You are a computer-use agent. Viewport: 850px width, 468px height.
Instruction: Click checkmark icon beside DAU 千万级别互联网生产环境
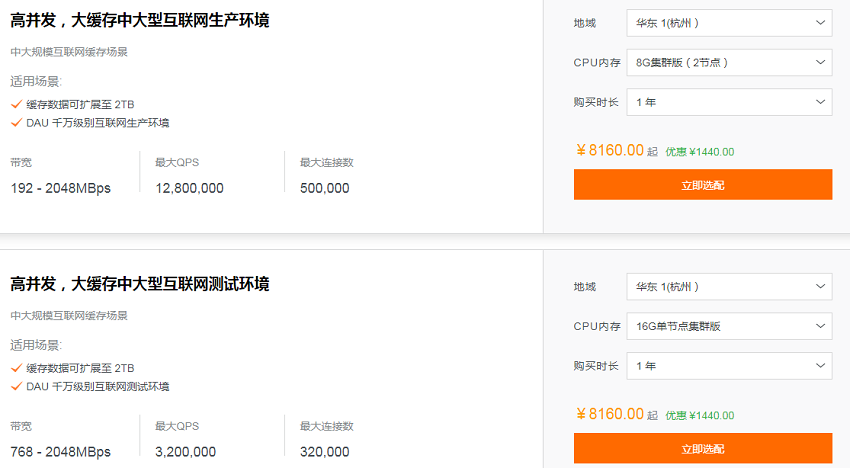click(x=16, y=123)
